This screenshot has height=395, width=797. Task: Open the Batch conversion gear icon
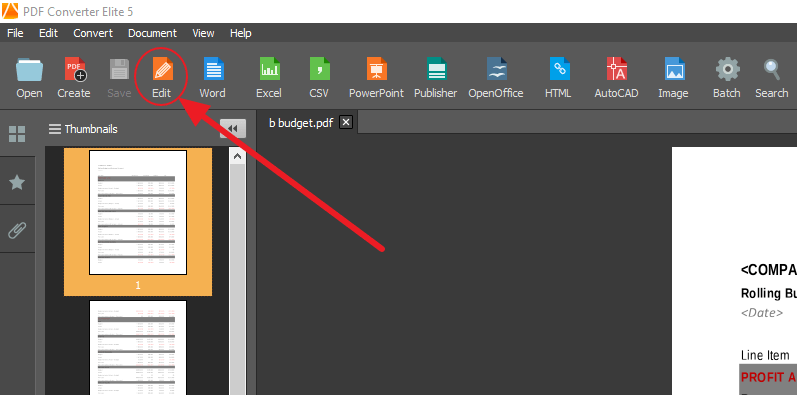click(727, 70)
